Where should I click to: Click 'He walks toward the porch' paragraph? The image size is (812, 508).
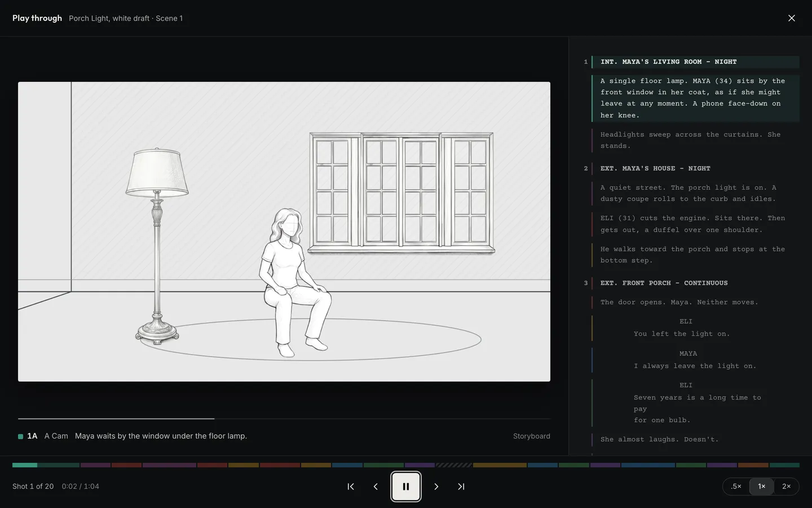click(695, 255)
